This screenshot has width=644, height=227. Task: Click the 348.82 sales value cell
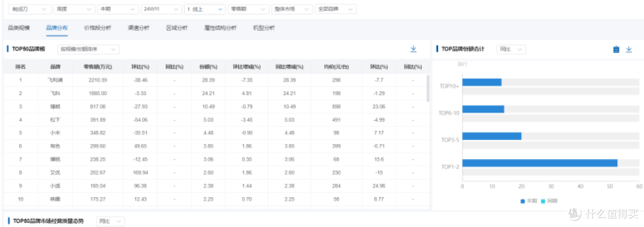[x=98, y=133]
